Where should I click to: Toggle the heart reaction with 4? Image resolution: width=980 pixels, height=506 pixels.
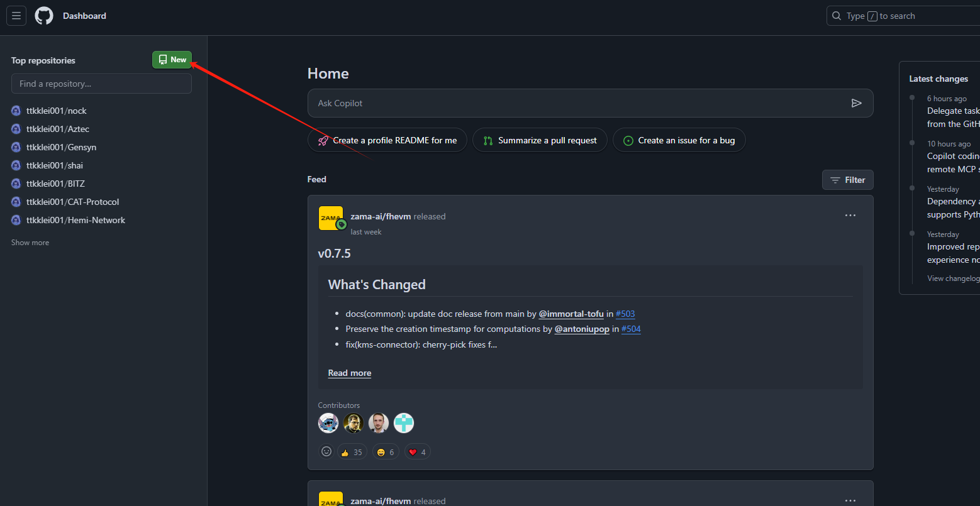point(418,452)
